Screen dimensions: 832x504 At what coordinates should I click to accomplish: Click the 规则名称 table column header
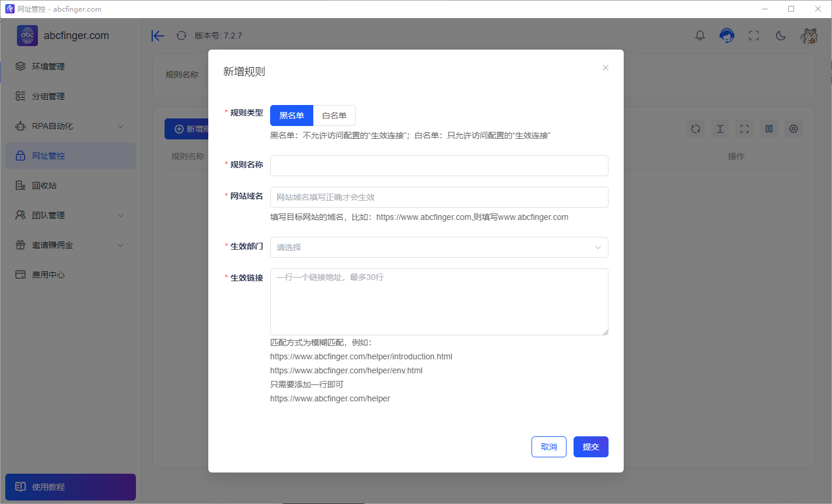point(188,156)
